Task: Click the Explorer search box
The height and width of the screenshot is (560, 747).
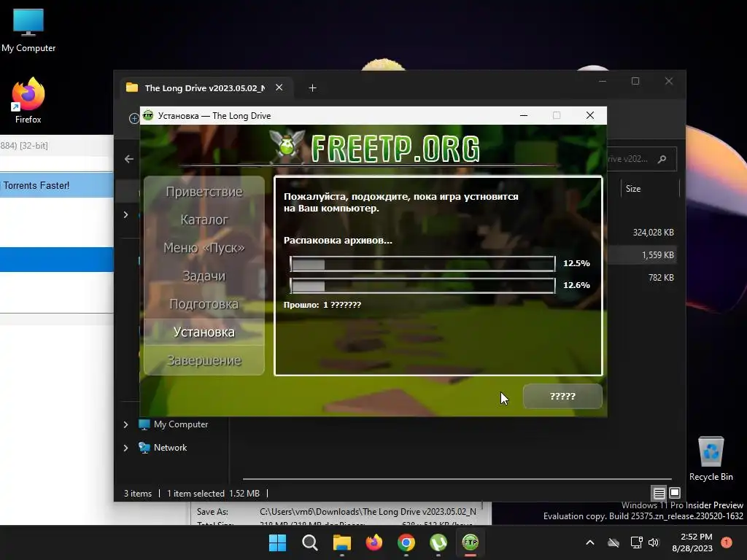Action: pos(640,159)
